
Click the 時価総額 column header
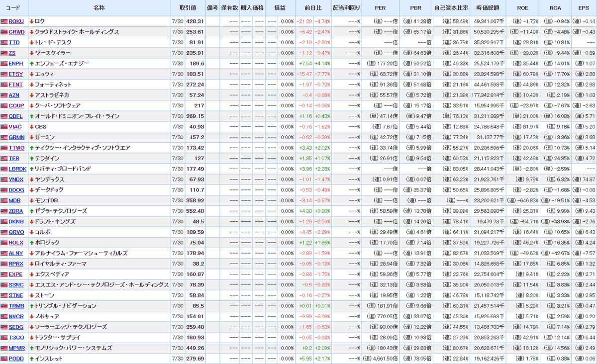pyautogui.click(x=488, y=8)
